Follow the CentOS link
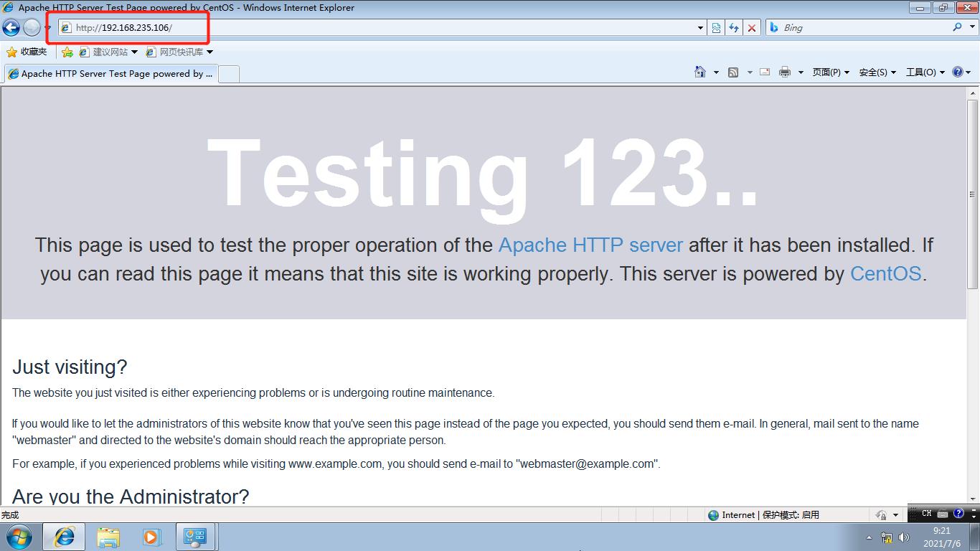 click(x=885, y=274)
